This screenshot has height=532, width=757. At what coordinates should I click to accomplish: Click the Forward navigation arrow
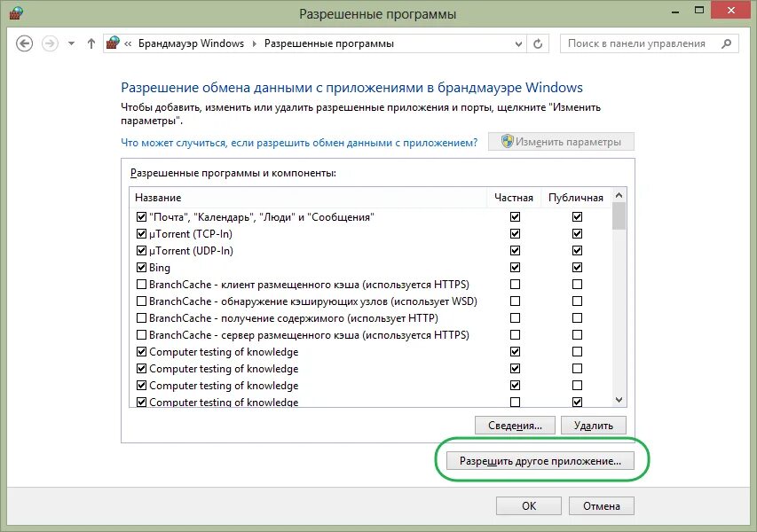50,43
